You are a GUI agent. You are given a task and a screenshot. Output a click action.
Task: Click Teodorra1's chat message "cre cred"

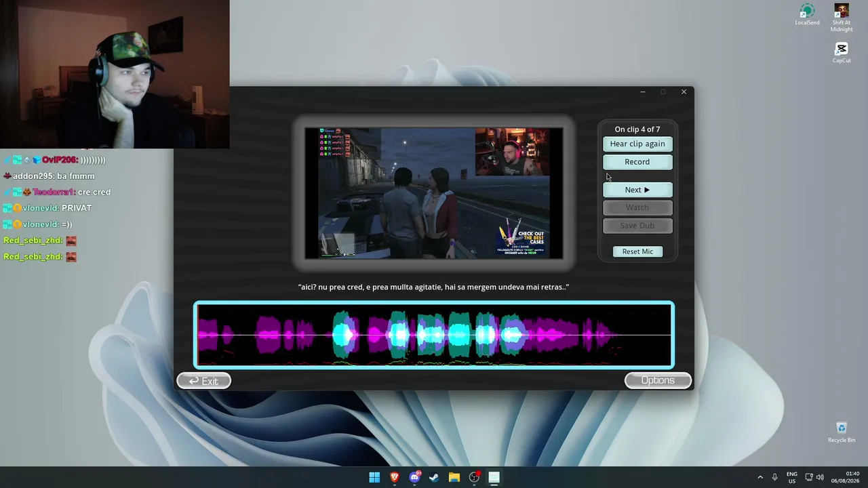57,192
